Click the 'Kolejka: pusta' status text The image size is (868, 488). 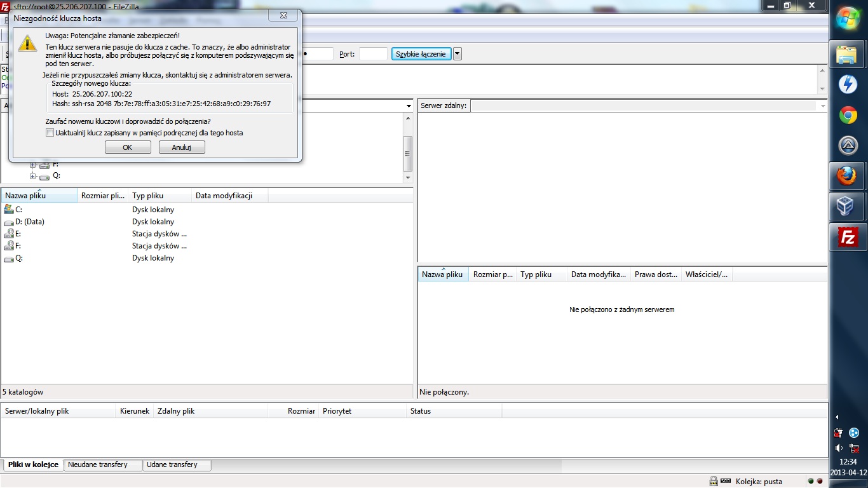click(x=759, y=482)
